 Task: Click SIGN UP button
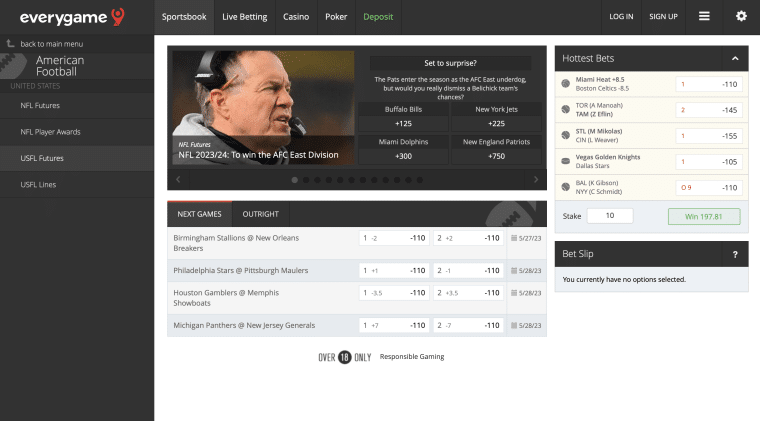663,17
